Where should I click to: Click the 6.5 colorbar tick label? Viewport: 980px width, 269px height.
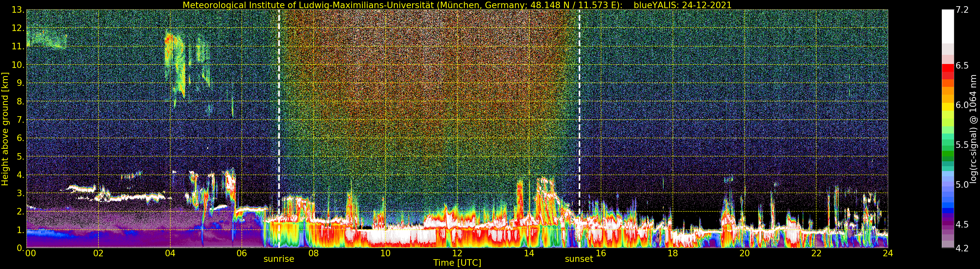(x=962, y=65)
